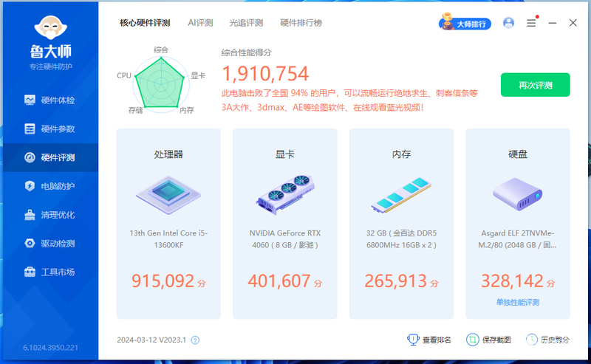Screen dimensions: 591x364
Task: Click the 历史跑分 clock icon
Action: [532, 340]
